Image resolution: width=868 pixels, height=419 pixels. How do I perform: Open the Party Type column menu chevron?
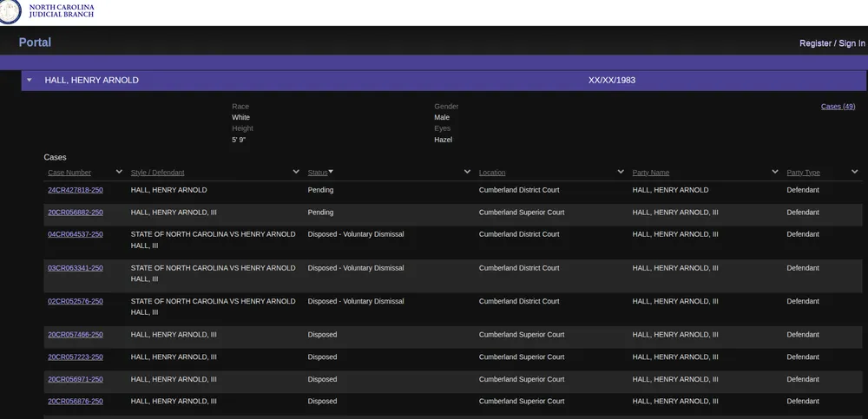click(x=854, y=172)
